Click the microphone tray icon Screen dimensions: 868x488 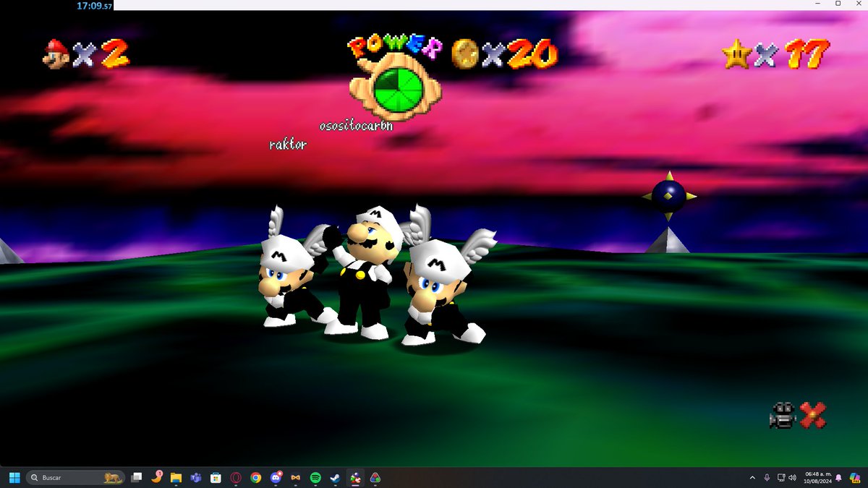pos(767,478)
